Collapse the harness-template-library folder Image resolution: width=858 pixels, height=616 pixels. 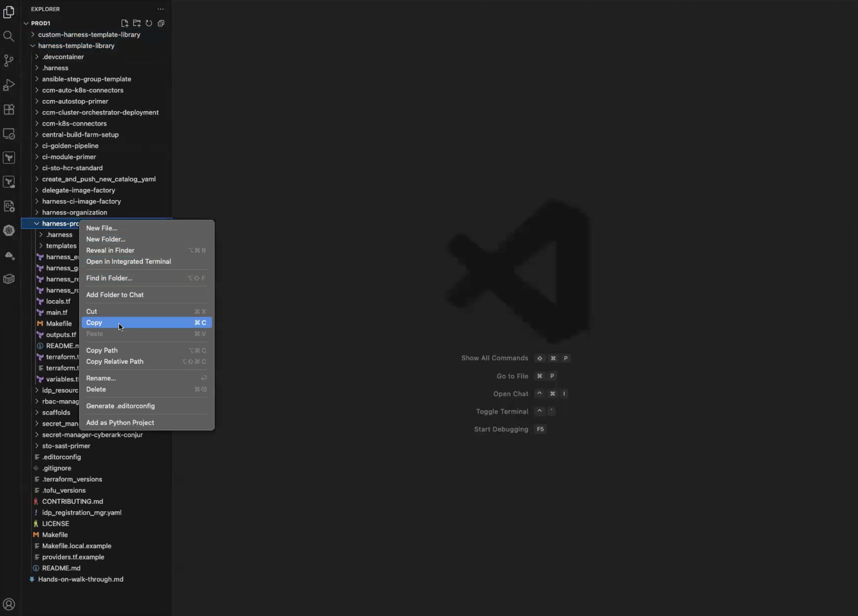coord(76,46)
